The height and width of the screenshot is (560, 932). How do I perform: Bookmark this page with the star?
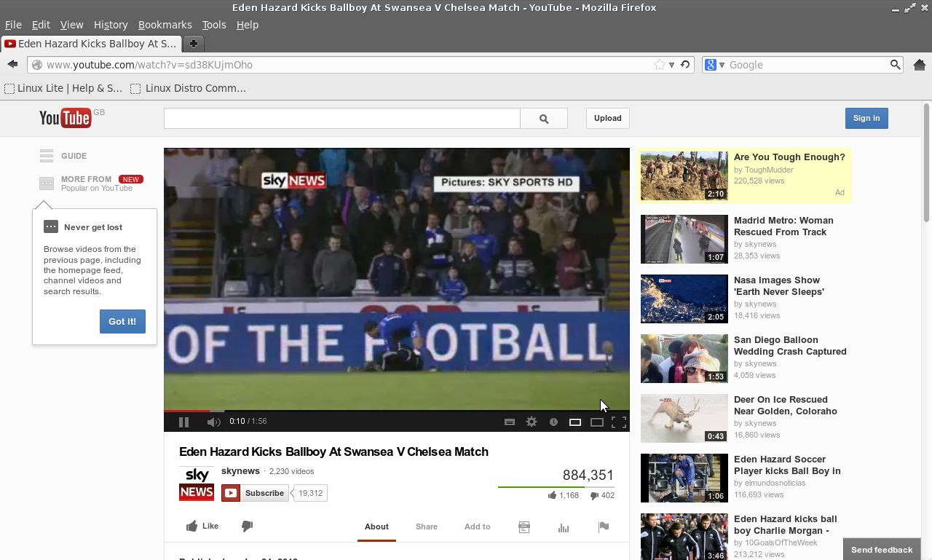(660, 65)
